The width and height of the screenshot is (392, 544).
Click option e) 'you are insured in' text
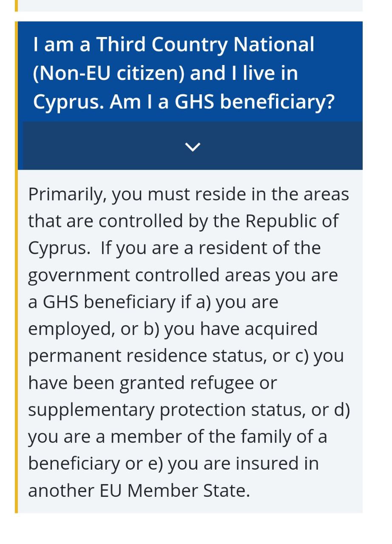[243, 464]
